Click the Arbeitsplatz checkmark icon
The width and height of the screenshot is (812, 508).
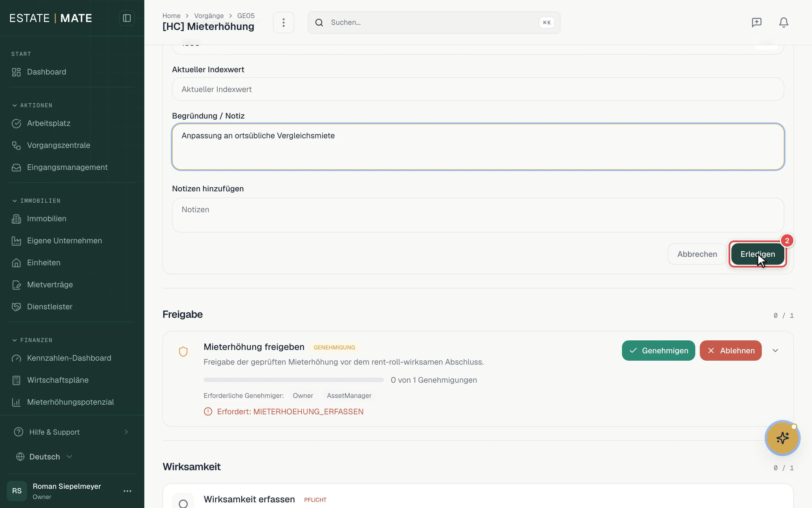coord(16,123)
